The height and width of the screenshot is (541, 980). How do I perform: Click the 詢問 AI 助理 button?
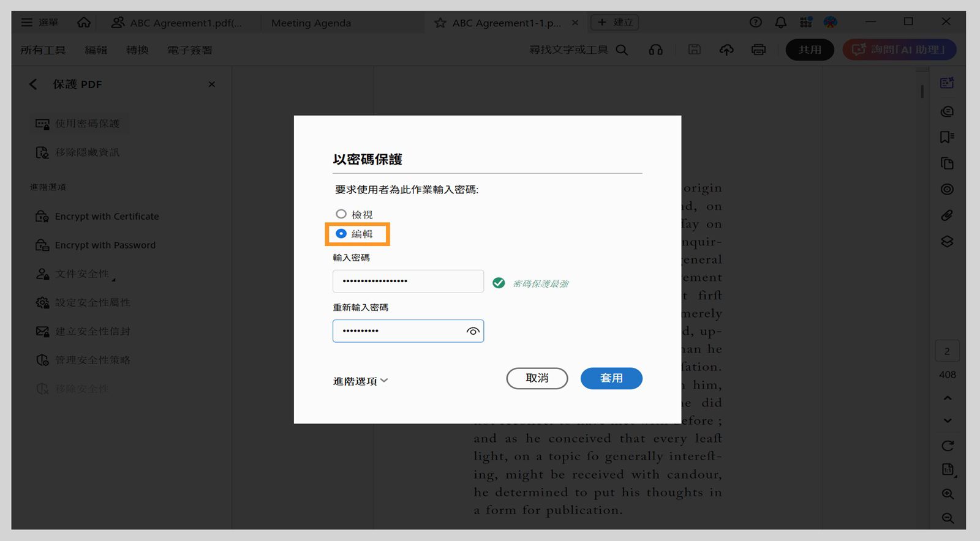(x=899, y=50)
